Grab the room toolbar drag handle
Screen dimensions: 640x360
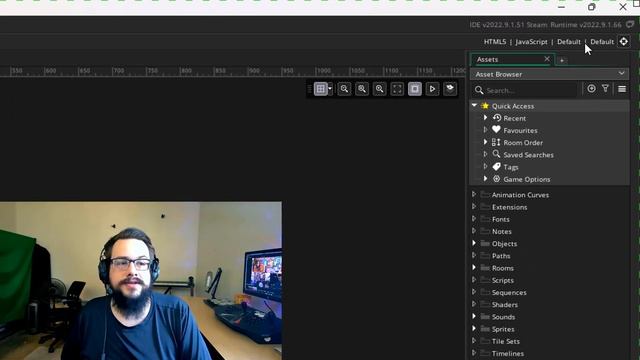tap(309, 89)
